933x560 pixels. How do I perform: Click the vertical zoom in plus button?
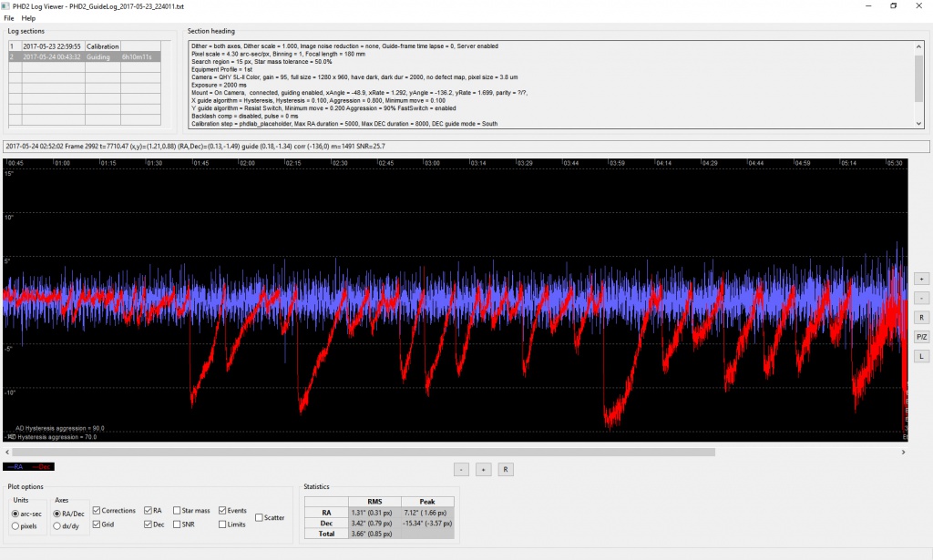pyautogui.click(x=922, y=279)
